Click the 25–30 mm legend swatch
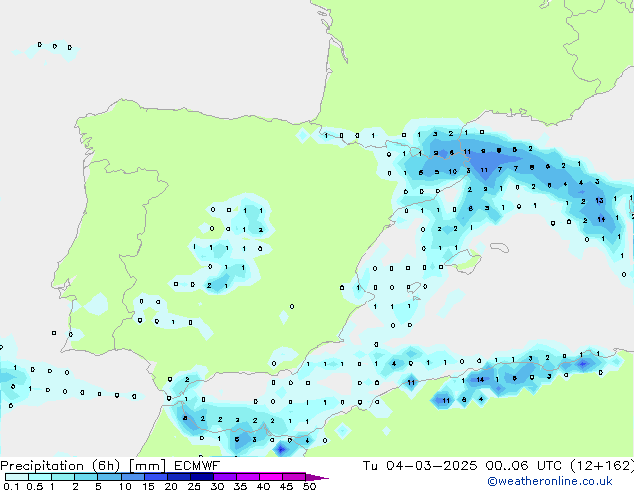Image resolution: width=634 pixels, height=490 pixels. click(x=202, y=477)
